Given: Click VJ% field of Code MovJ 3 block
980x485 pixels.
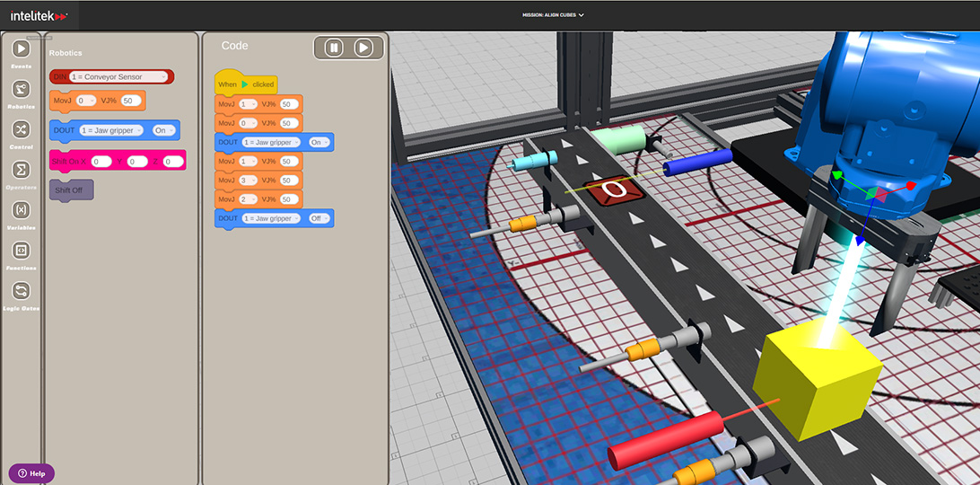Looking at the screenshot, I should tap(289, 181).
